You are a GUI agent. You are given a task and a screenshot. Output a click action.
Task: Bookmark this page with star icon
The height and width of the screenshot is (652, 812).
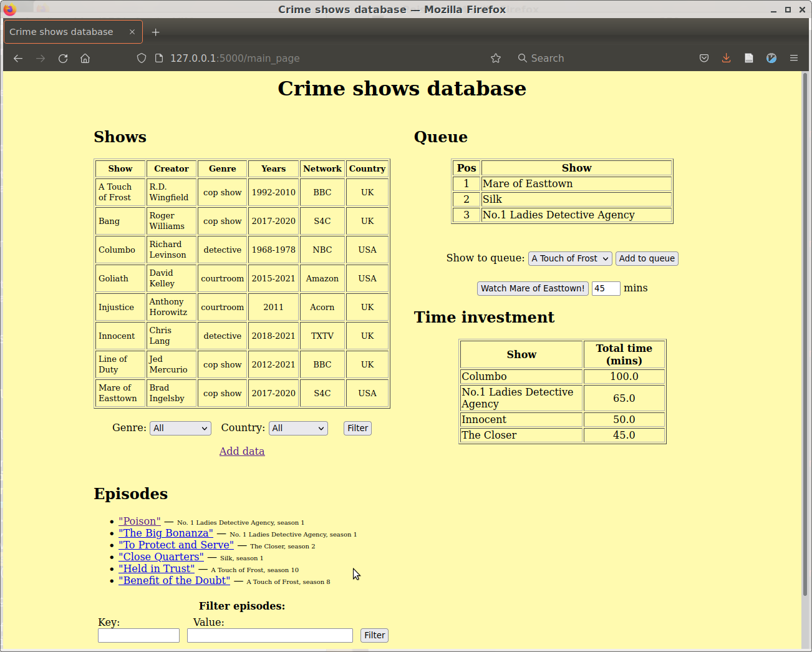(x=496, y=58)
